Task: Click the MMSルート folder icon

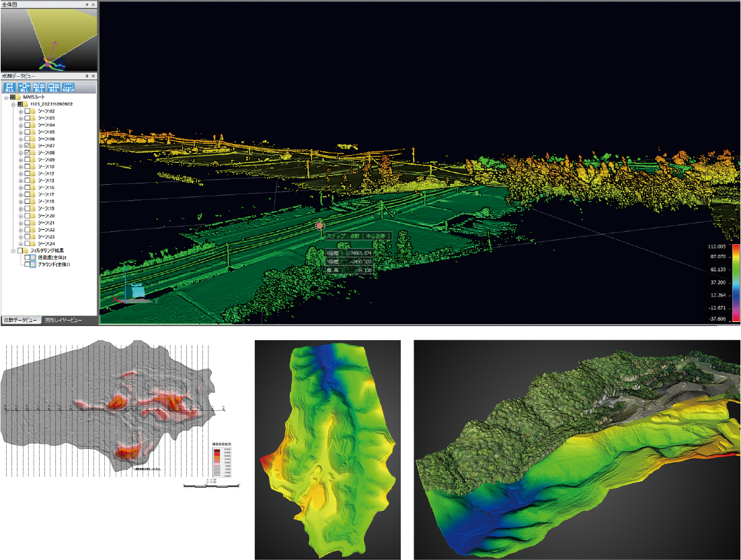Action: pyautogui.click(x=18, y=97)
